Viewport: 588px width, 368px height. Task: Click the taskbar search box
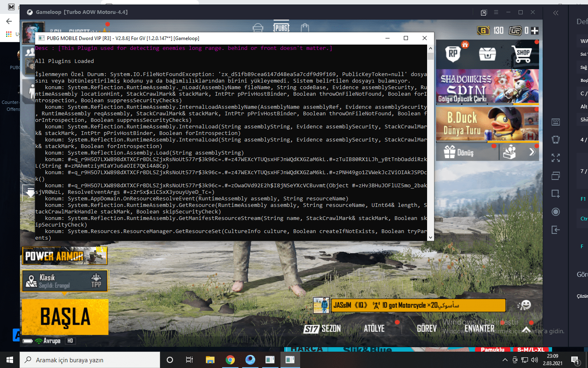point(90,360)
